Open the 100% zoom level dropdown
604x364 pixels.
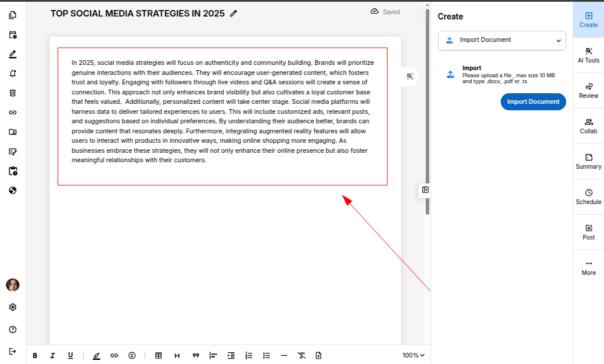413,356
